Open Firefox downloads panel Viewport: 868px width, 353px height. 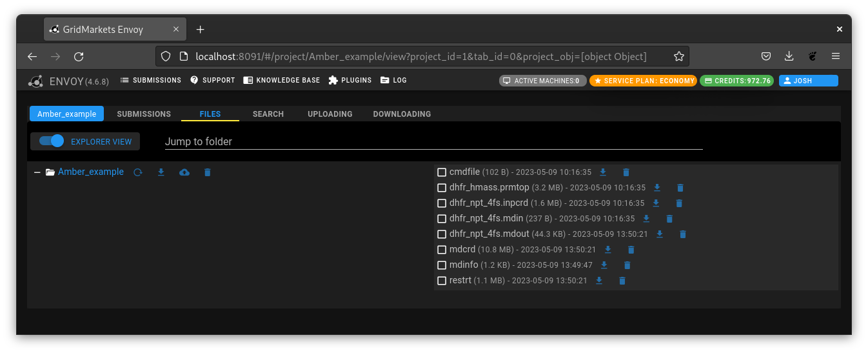[x=789, y=56]
